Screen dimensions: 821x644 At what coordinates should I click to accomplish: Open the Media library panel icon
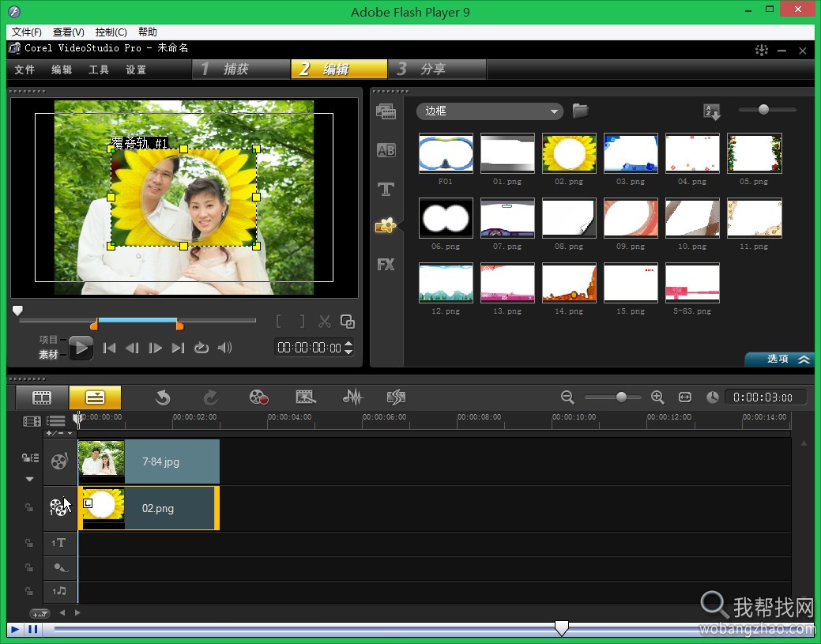386,111
